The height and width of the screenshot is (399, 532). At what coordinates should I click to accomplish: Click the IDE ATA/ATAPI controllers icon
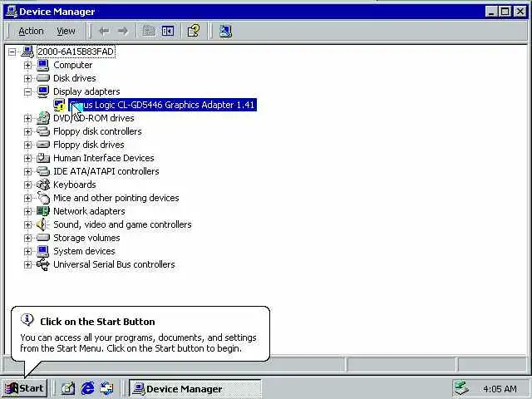coord(43,171)
